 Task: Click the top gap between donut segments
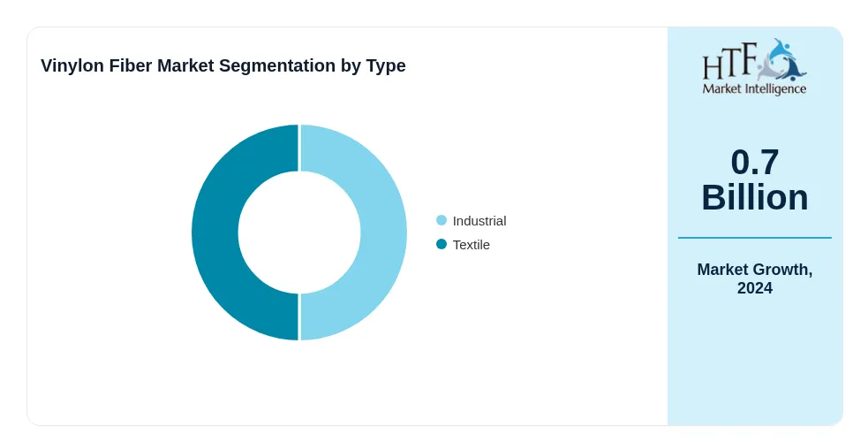pos(299,148)
